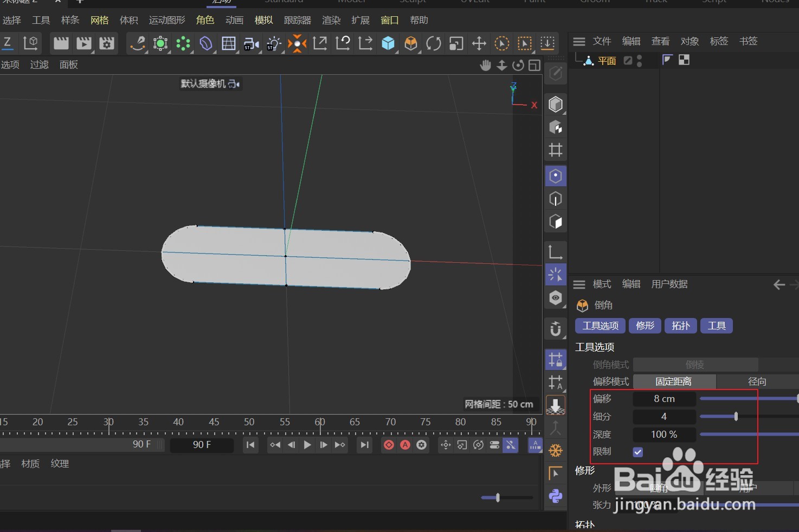Select the orange bevel cube tool icon
This screenshot has width=799, height=532.
click(x=411, y=43)
